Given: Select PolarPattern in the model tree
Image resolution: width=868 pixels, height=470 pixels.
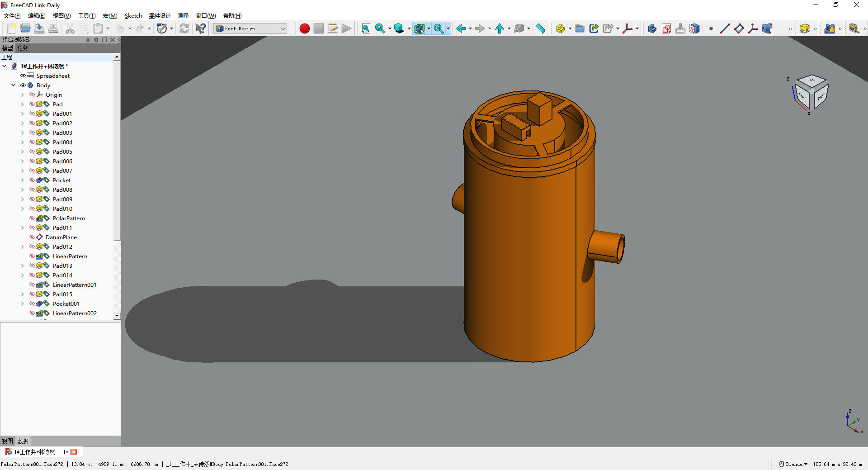Looking at the screenshot, I should [69, 218].
